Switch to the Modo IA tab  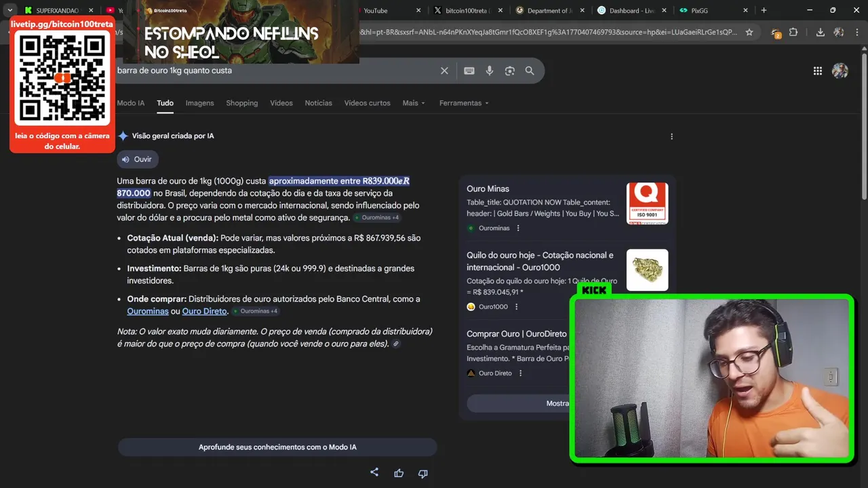131,103
